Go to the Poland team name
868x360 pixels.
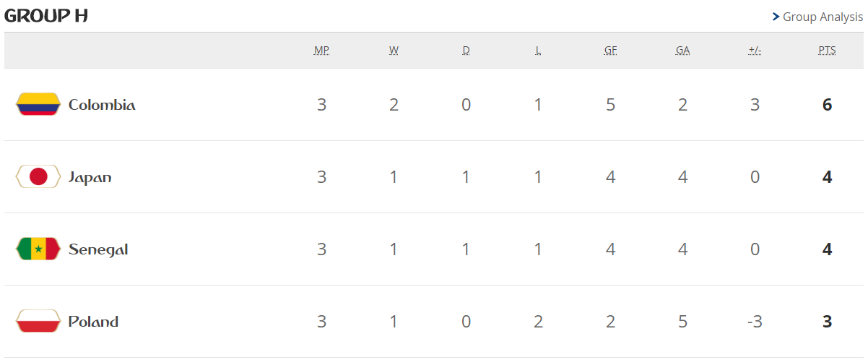click(93, 322)
